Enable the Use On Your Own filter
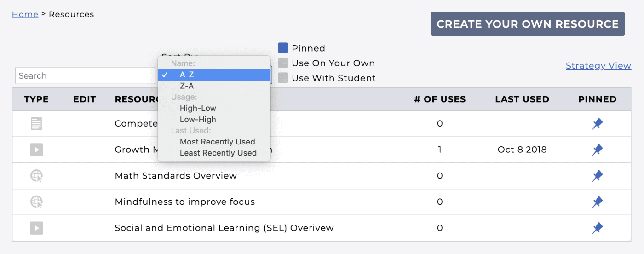This screenshot has width=644, height=254. click(x=283, y=63)
